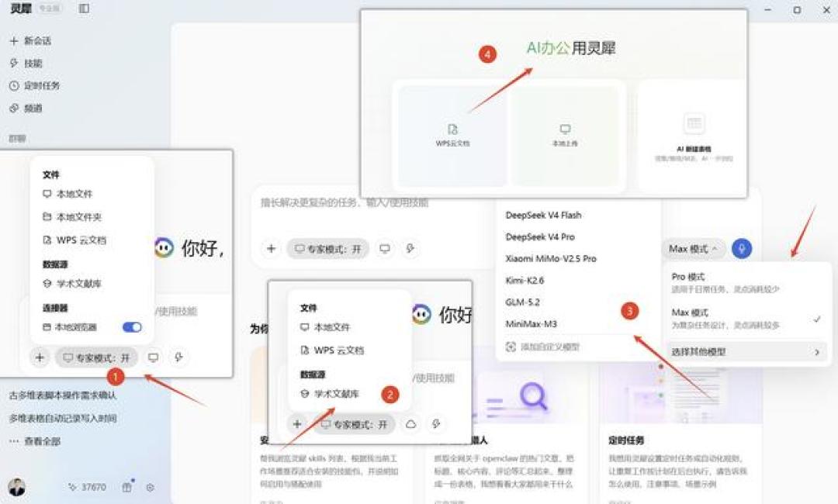Toggle 专家模式 in the 本地浏览器 callout
The width and height of the screenshot is (838, 504).
96,357
